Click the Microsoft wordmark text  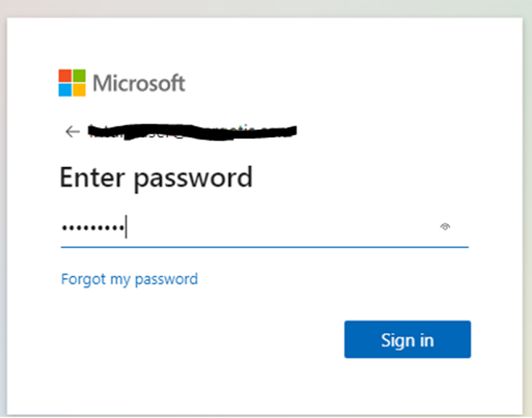click(139, 84)
